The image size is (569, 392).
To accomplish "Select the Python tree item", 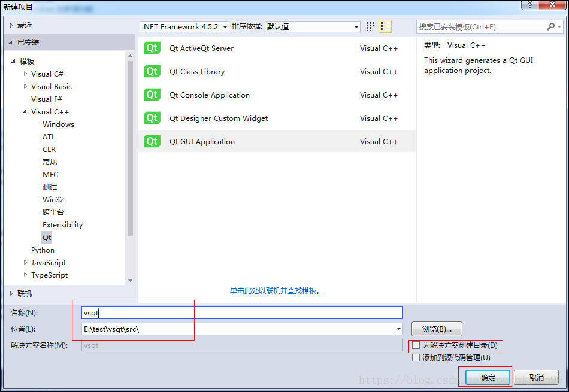I will click(x=43, y=250).
